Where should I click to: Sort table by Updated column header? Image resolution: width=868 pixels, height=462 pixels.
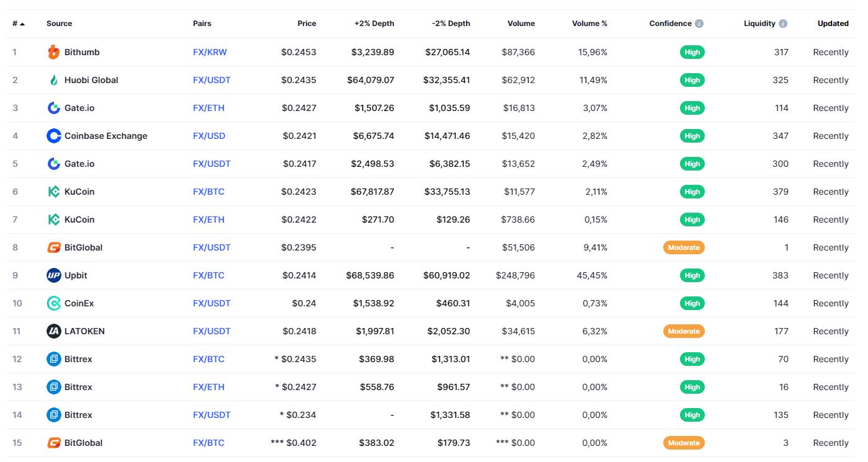click(833, 24)
